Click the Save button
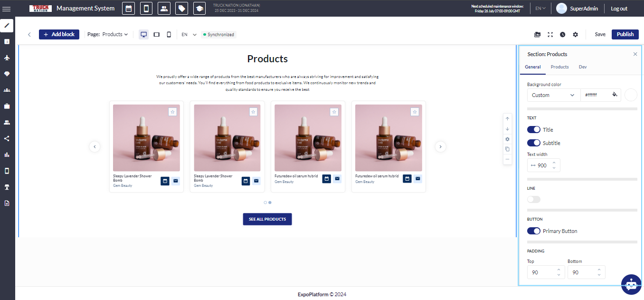This screenshot has width=644, height=300. (x=600, y=34)
